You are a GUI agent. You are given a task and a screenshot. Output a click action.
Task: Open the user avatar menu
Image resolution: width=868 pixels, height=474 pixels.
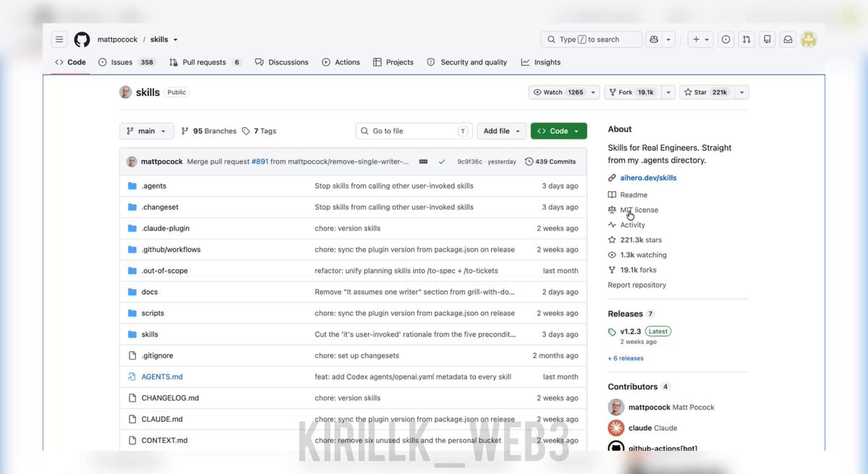[809, 39]
